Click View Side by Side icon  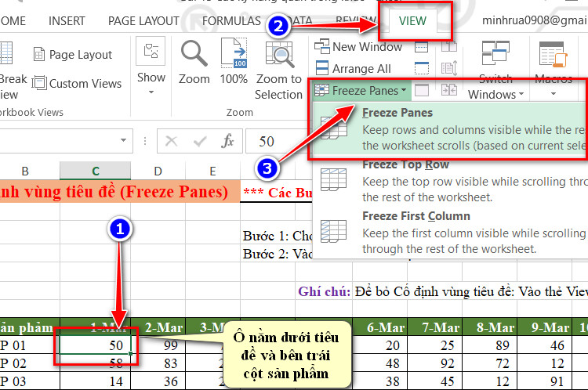(449, 46)
